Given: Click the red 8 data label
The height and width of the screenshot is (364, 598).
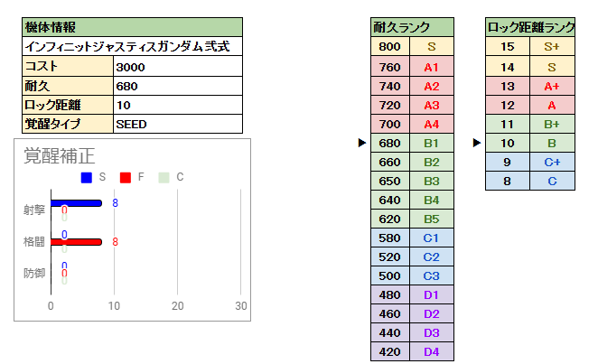Looking at the screenshot, I should point(116,242).
